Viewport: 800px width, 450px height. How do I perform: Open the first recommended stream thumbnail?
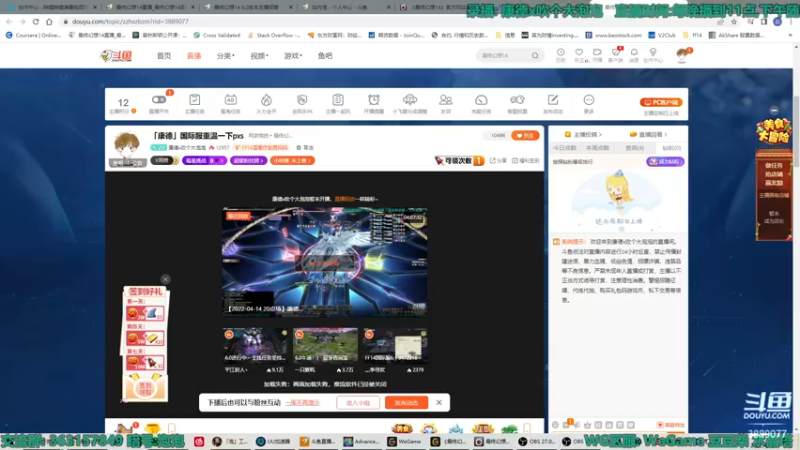255,345
